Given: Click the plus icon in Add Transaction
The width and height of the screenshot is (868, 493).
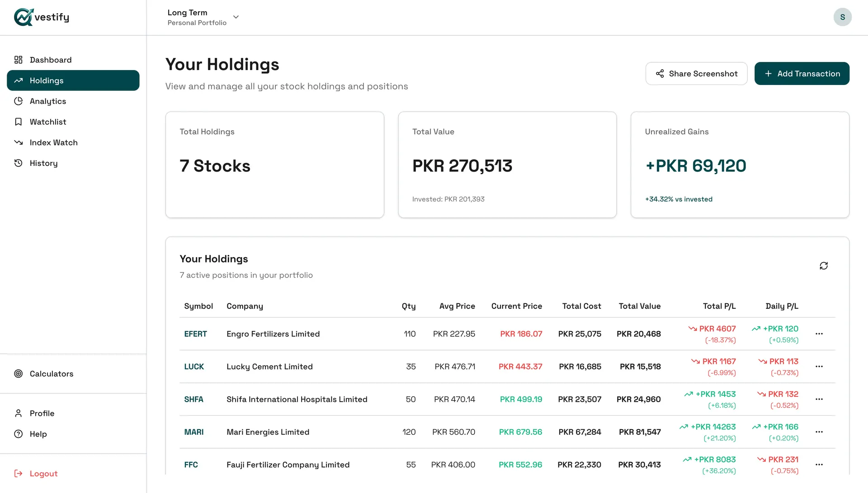Looking at the screenshot, I should coord(768,74).
